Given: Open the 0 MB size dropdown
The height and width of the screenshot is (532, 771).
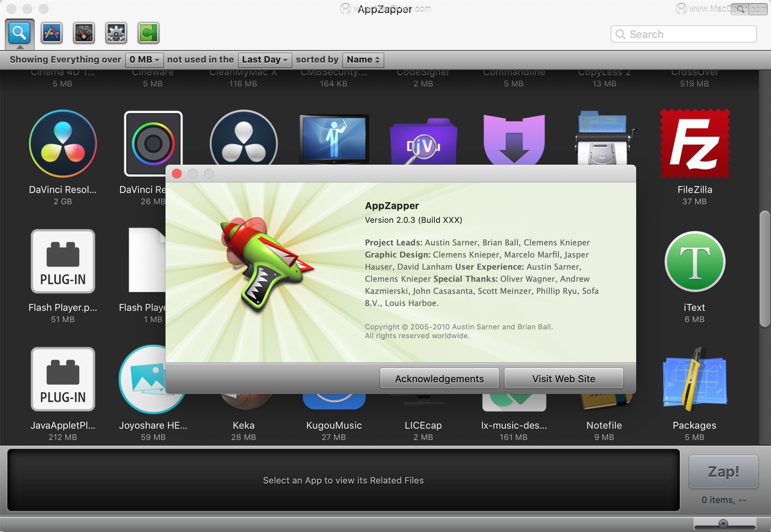Looking at the screenshot, I should (x=144, y=60).
